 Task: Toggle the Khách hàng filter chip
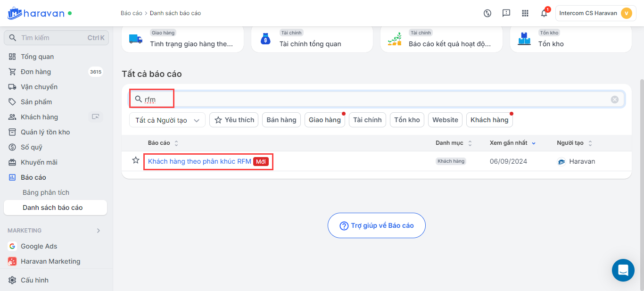[x=489, y=120]
